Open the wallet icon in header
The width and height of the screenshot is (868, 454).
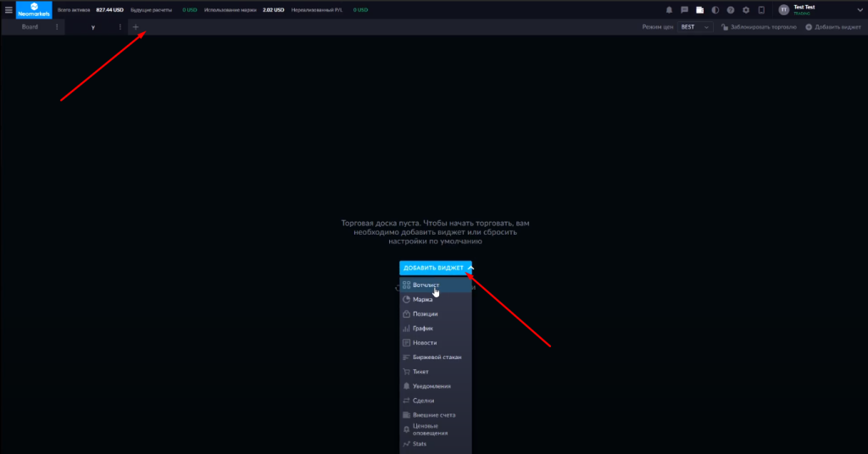(x=699, y=10)
